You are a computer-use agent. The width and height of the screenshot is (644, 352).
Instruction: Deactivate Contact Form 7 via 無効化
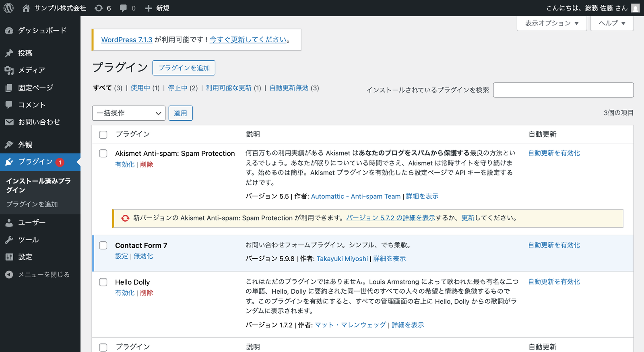(143, 256)
